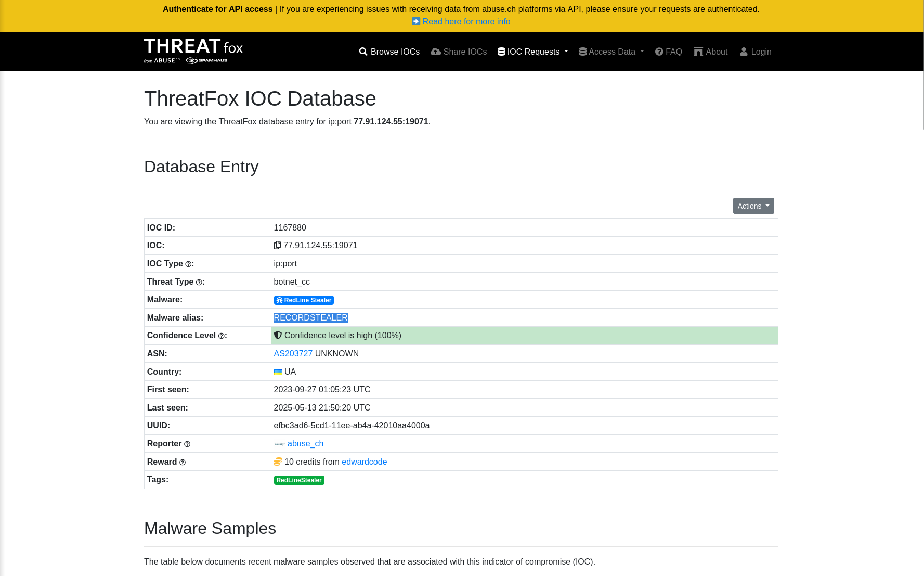This screenshot has height=576, width=924.
Task: Click the IOC value 77.91.124.55:19071 in table
Action: (x=320, y=245)
